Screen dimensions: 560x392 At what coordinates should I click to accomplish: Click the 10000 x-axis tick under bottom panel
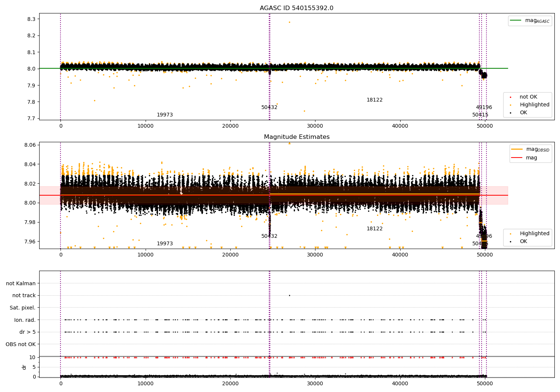(146, 384)
